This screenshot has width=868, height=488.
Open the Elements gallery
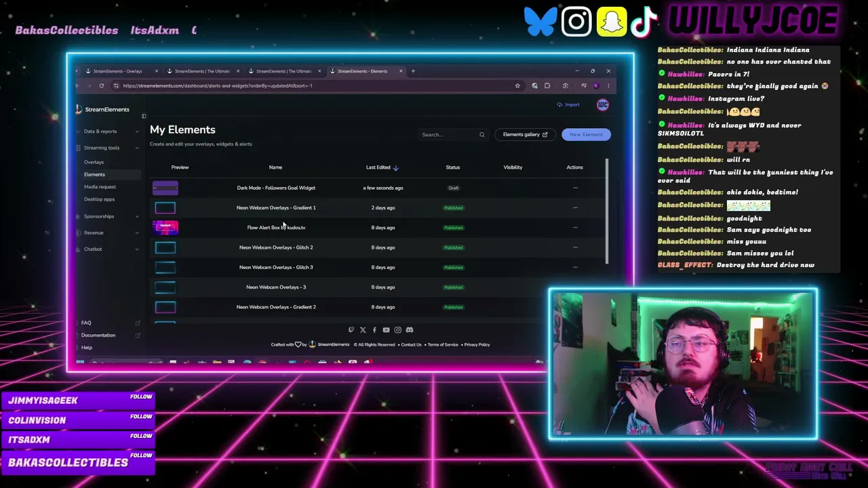(525, 134)
